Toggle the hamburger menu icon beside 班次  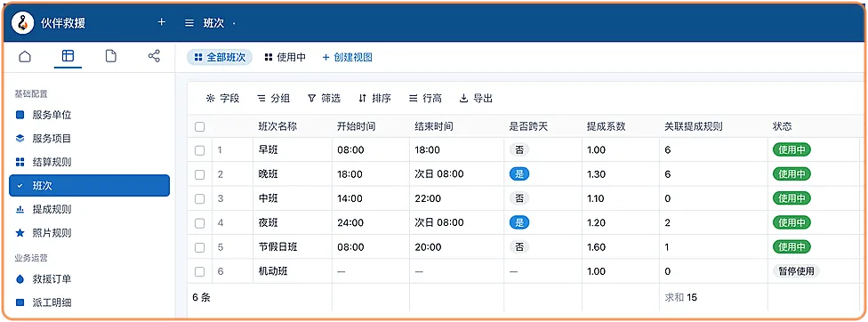tap(189, 23)
